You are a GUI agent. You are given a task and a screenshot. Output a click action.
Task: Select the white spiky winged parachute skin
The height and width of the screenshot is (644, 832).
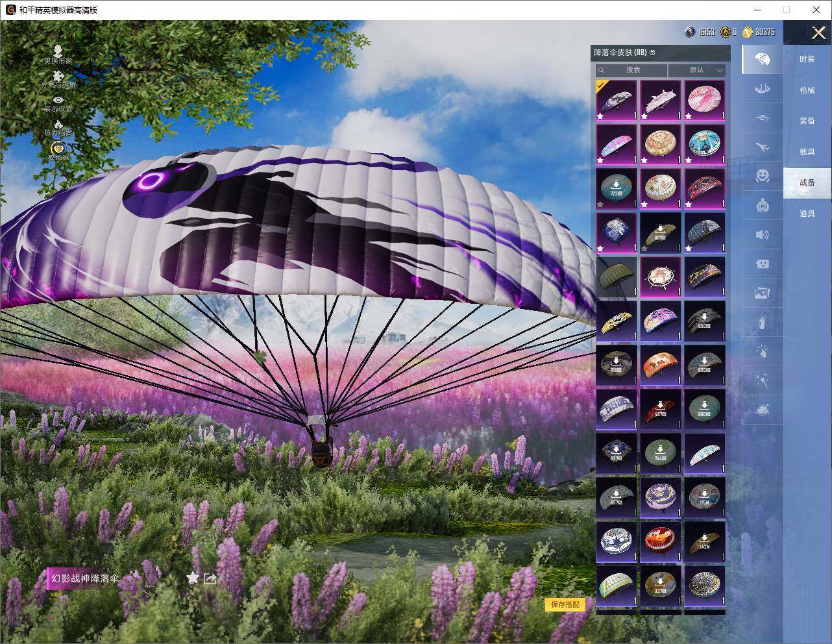(x=661, y=101)
